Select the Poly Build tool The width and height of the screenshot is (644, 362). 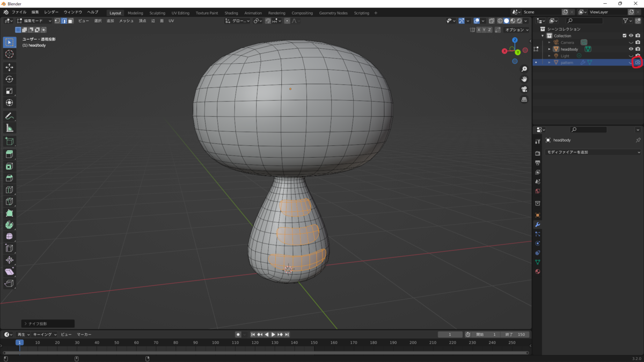pos(9,213)
